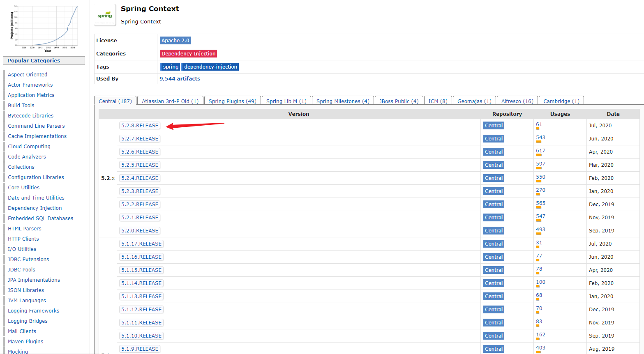
Task: Switch to the Alfresco (16) tab
Action: 517,101
